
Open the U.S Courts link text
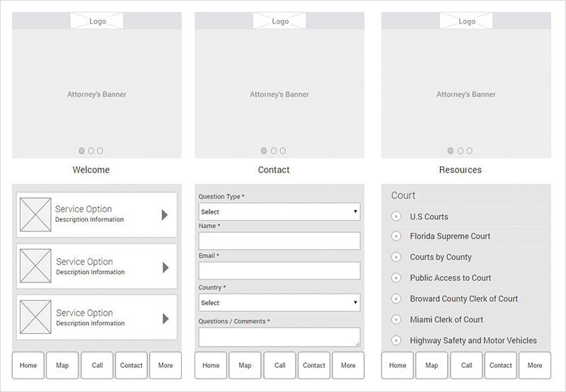[x=429, y=217]
